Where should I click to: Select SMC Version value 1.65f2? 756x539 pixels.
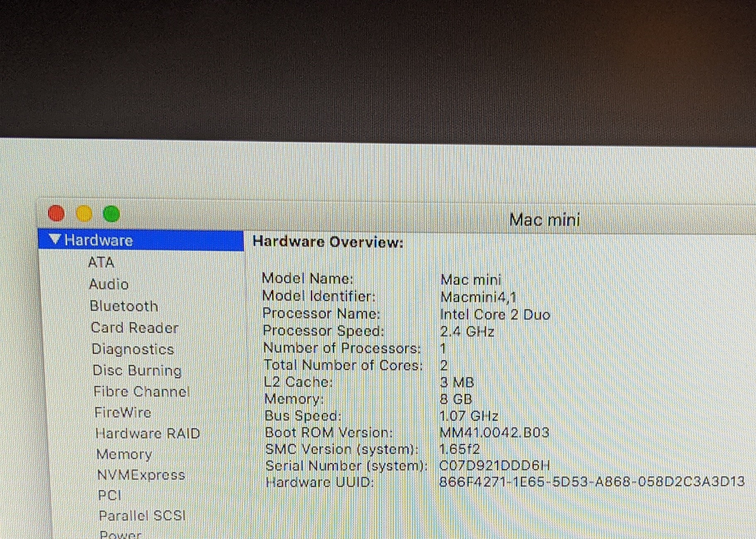[x=459, y=449]
